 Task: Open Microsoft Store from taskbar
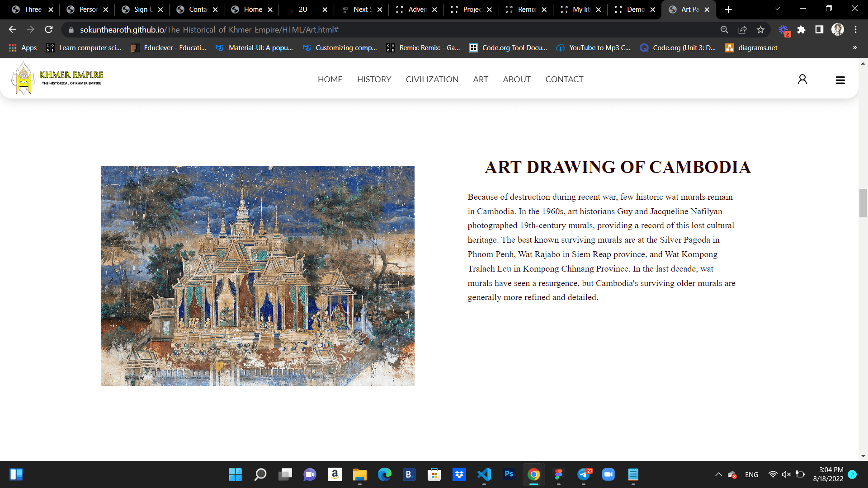click(x=434, y=474)
